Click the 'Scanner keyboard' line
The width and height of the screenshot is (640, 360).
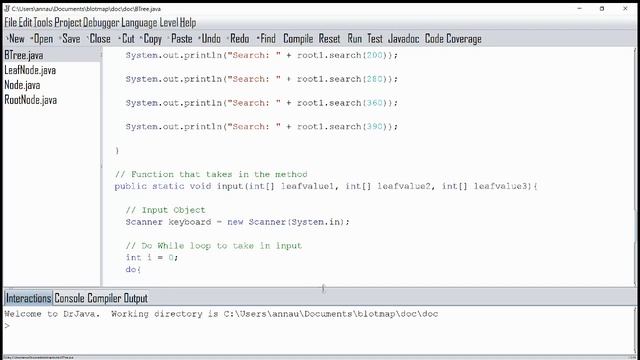[238, 222]
